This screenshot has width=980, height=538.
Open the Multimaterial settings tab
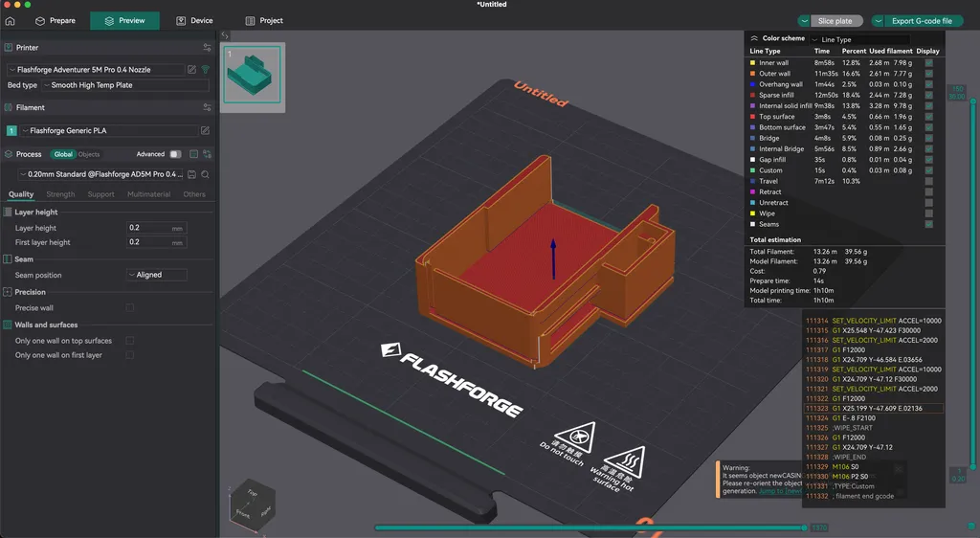pos(148,194)
